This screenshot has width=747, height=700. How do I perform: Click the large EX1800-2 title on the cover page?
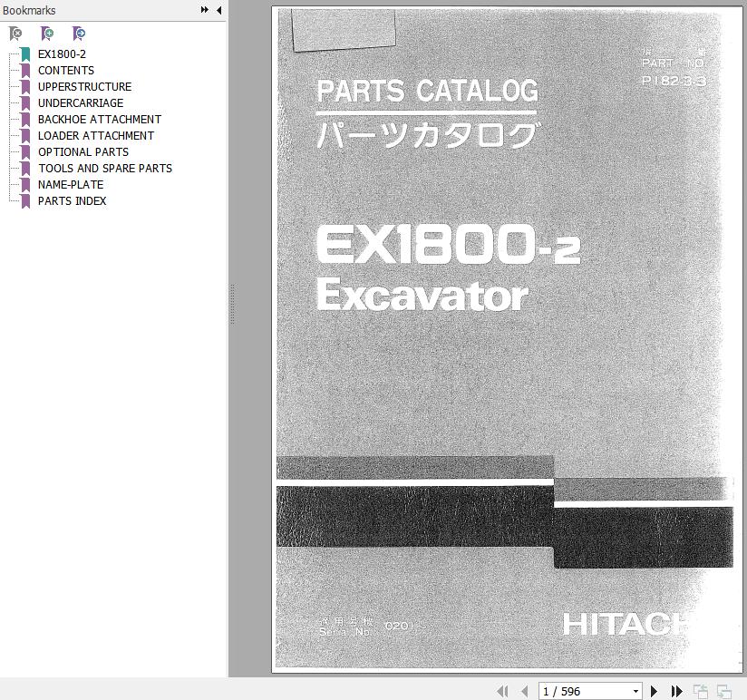pyautogui.click(x=449, y=244)
